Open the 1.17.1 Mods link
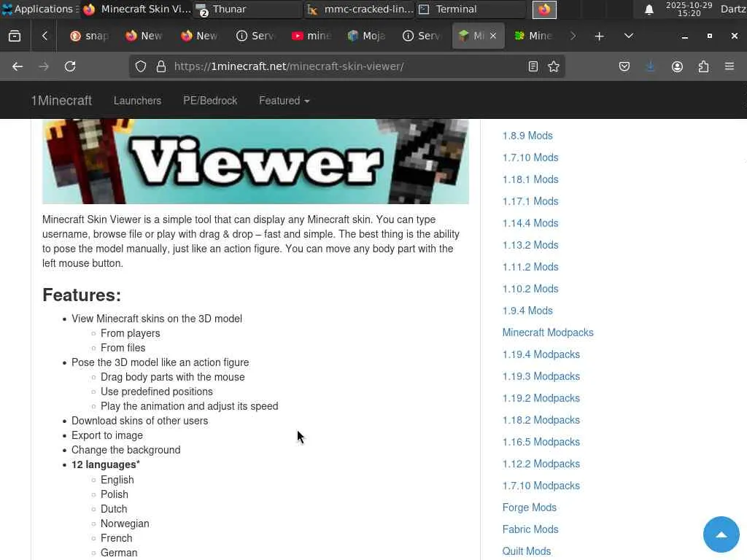 pos(530,201)
